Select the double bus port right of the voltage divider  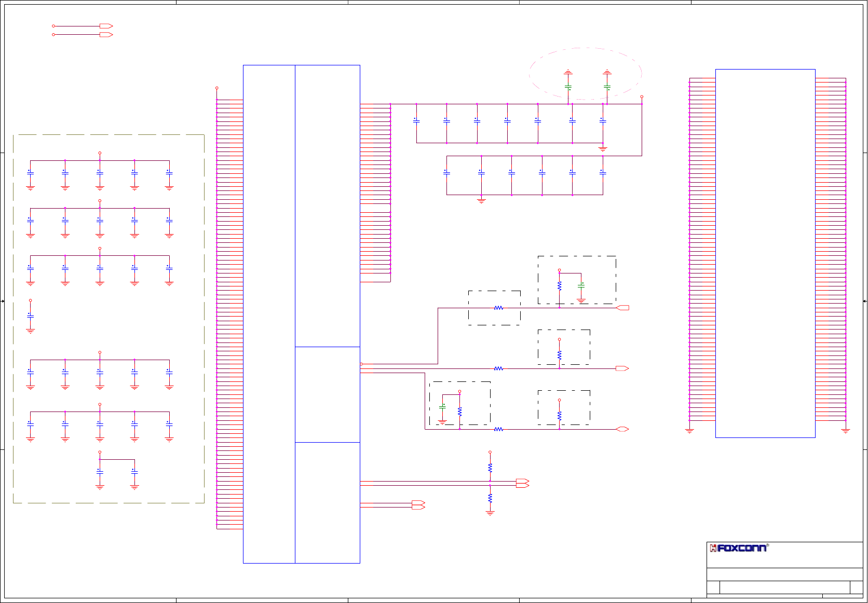(522, 483)
